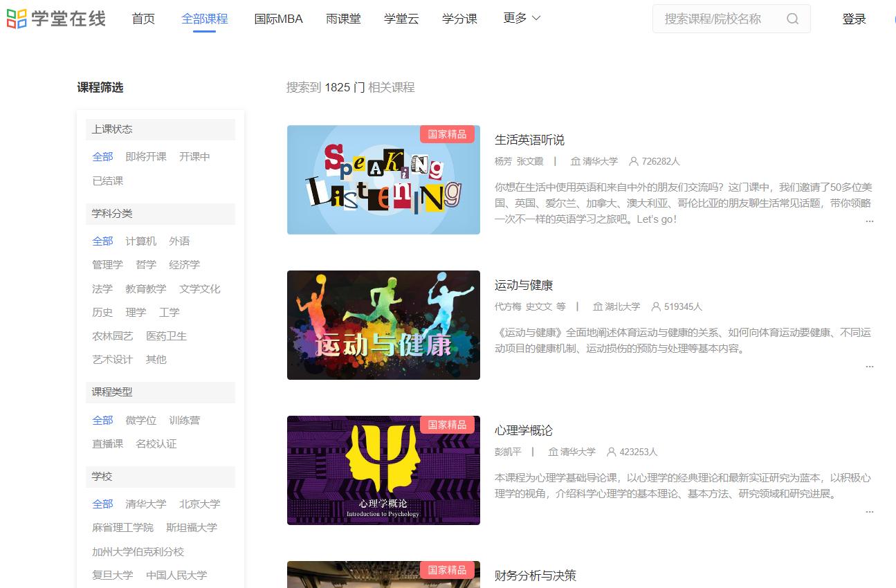This screenshot has width=896, height=588.
Task: Click the 国家精品 badge on 心理学概论 thumbnail
Action: point(448,425)
